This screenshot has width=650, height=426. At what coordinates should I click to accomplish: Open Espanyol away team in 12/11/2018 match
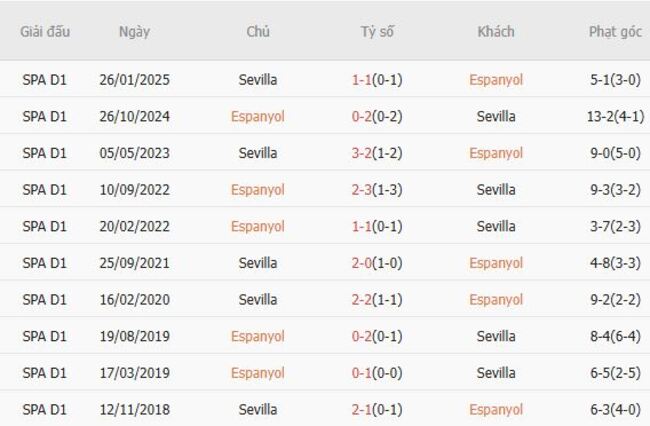click(x=496, y=410)
